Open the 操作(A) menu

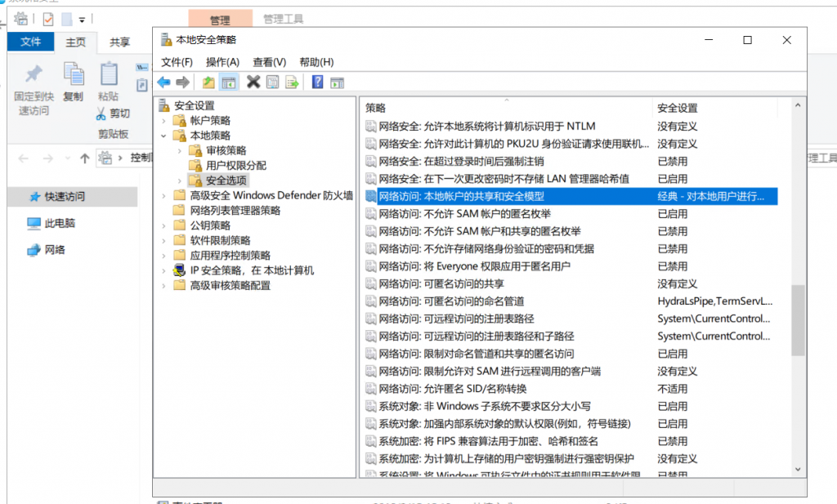point(222,62)
